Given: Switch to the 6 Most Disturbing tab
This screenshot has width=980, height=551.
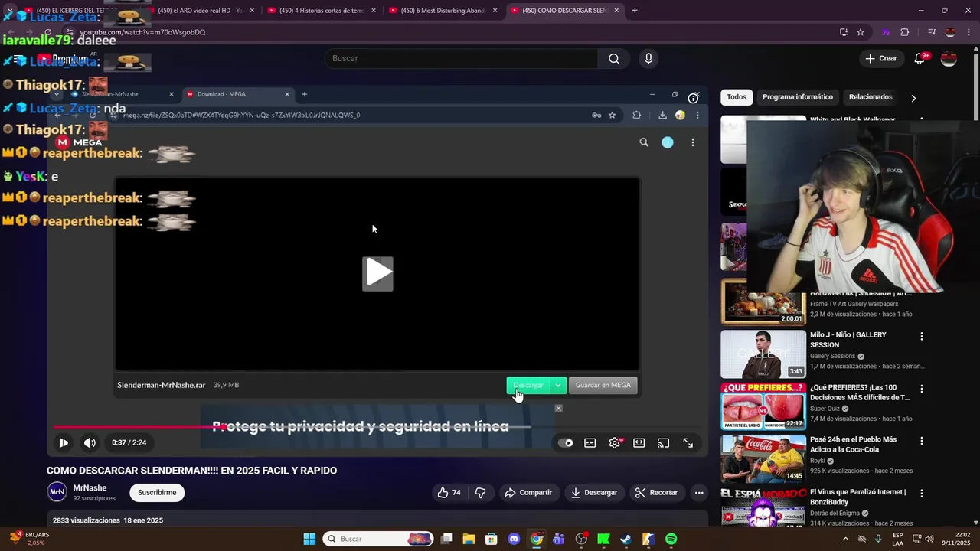Looking at the screenshot, I should click(x=443, y=11).
